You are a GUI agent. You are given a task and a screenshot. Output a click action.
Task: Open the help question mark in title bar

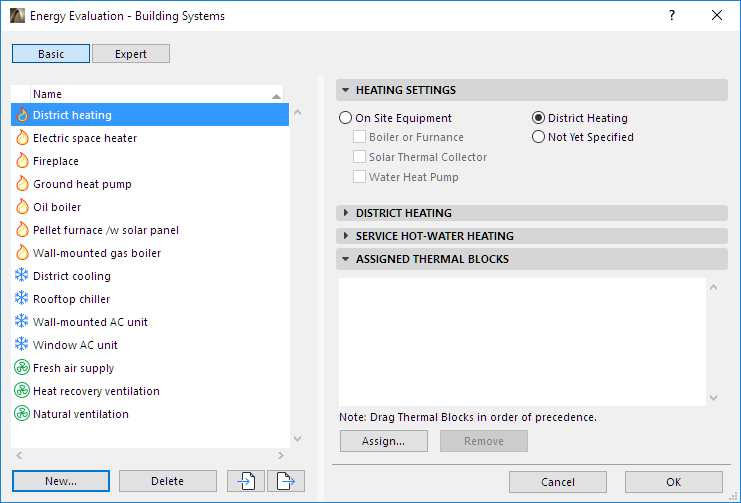coord(672,16)
